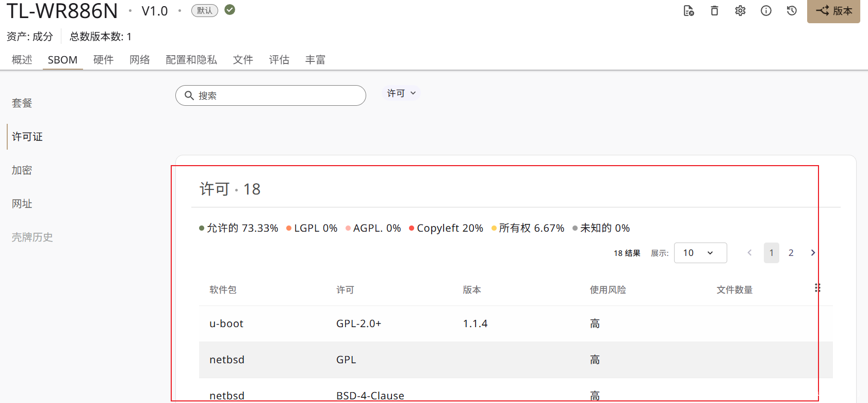
Task: Go to page 2 of results
Action: pyautogui.click(x=791, y=253)
